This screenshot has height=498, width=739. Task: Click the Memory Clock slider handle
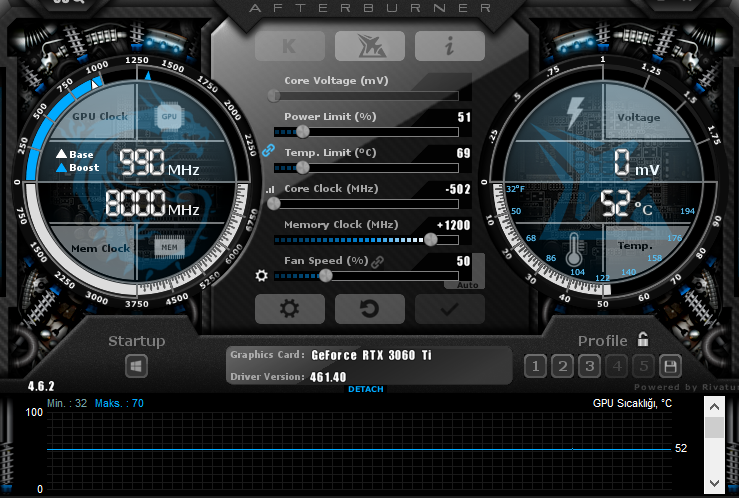430,240
